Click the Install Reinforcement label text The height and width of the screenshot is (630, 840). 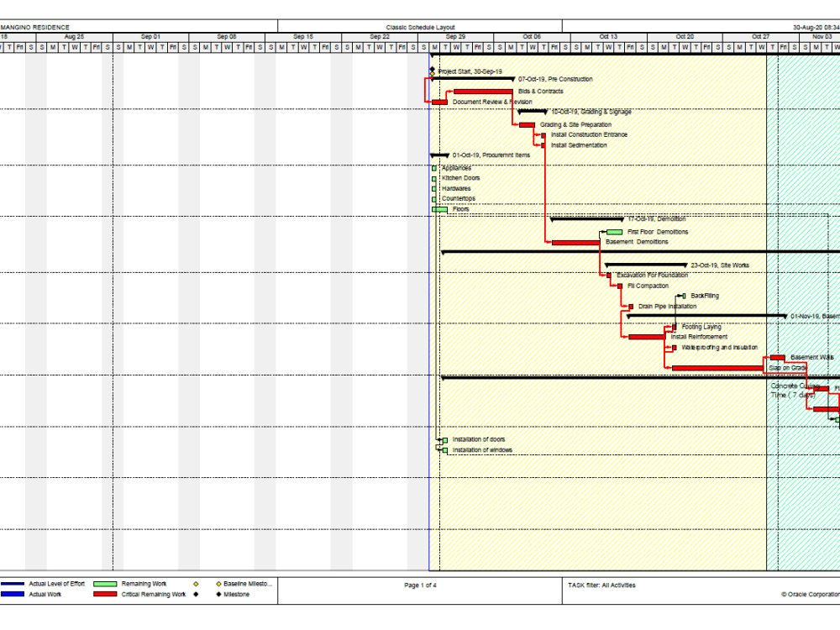(x=699, y=337)
